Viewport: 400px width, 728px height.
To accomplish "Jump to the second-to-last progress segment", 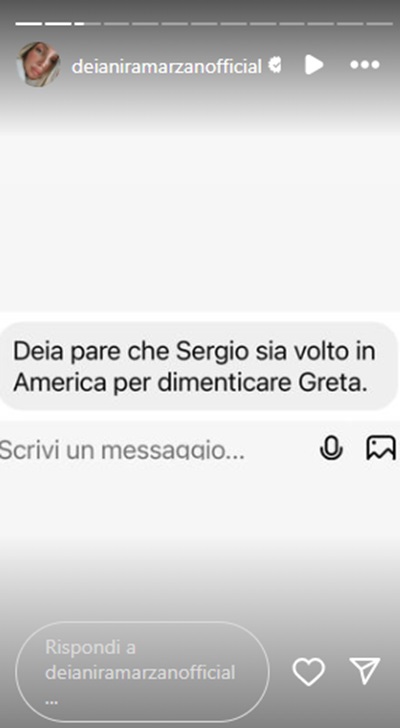I will click(x=351, y=23).
